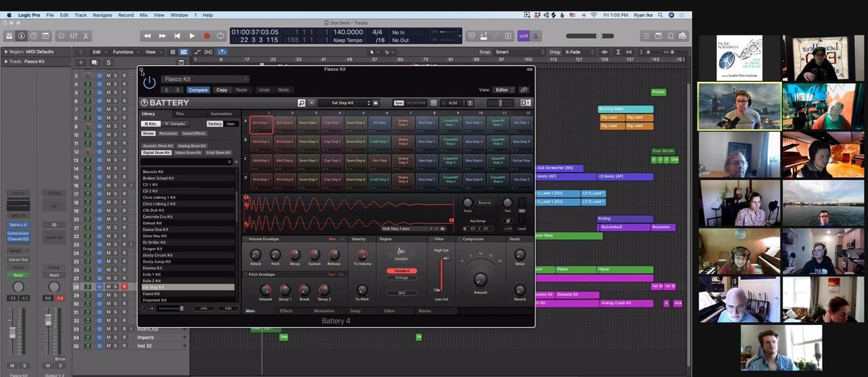The width and height of the screenshot is (868, 377).
Task: Click the Crash Step 1 cell
Action: [379, 144]
